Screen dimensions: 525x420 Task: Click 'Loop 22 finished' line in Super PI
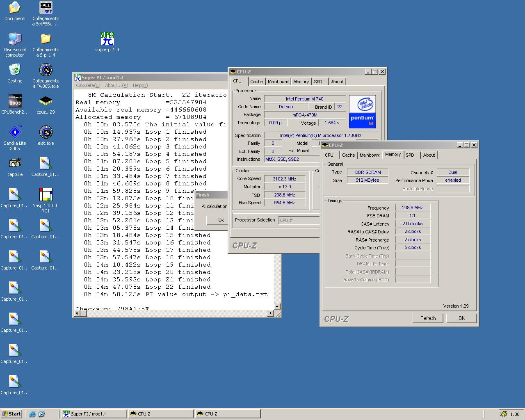[147, 287]
